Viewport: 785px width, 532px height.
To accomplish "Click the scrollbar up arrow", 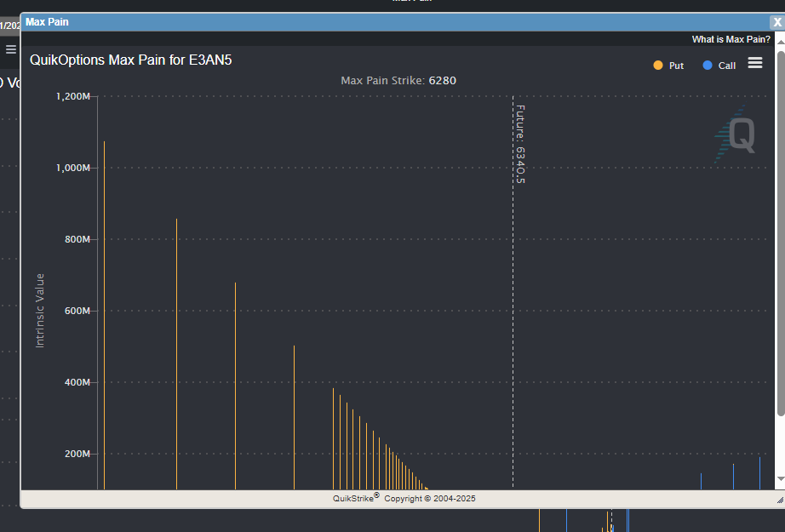I will (781, 42).
